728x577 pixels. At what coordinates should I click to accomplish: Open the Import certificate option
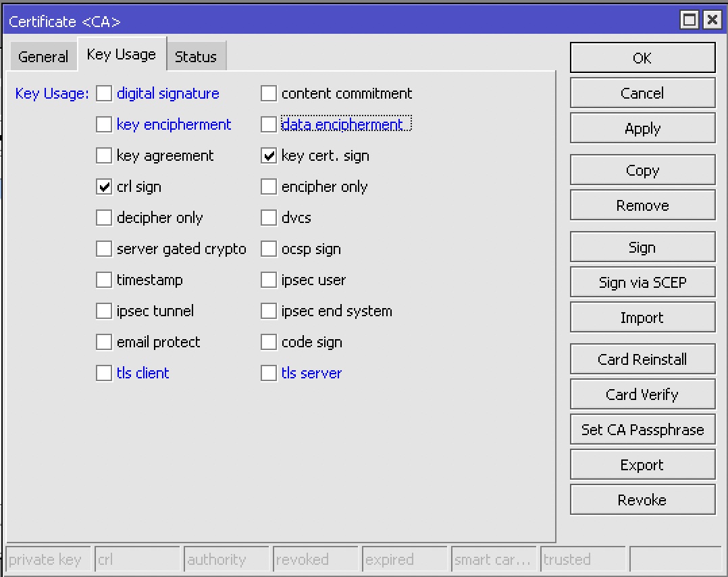click(642, 318)
